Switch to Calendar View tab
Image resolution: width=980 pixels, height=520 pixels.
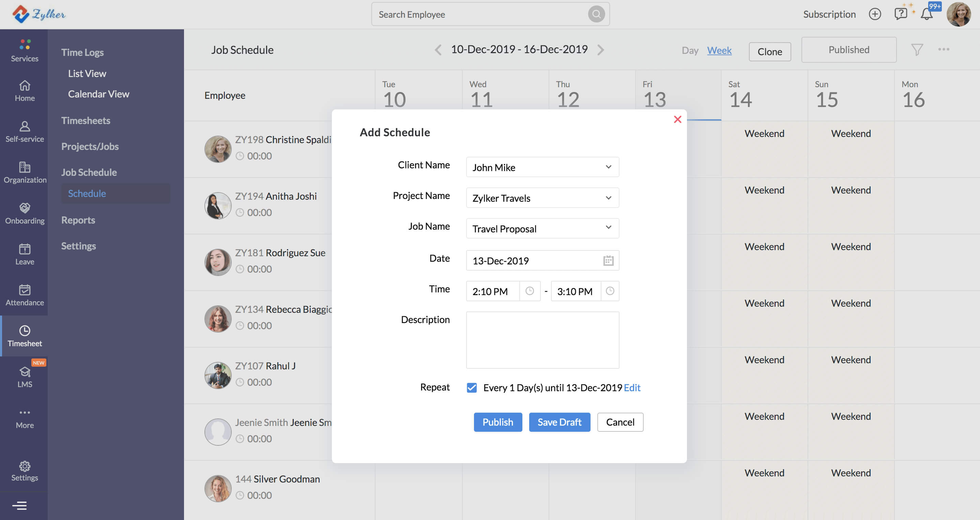tap(99, 93)
